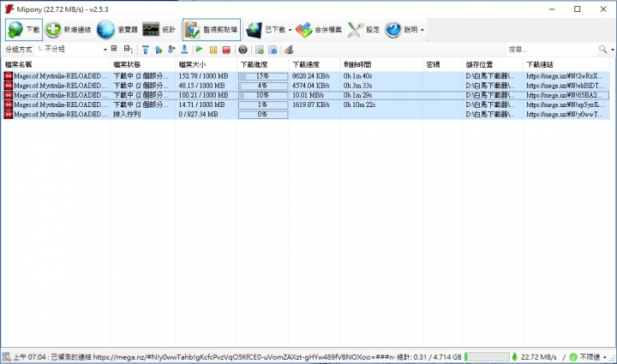Click the 10% download progress bar
This screenshot has height=364, width=617.
[x=263, y=95]
